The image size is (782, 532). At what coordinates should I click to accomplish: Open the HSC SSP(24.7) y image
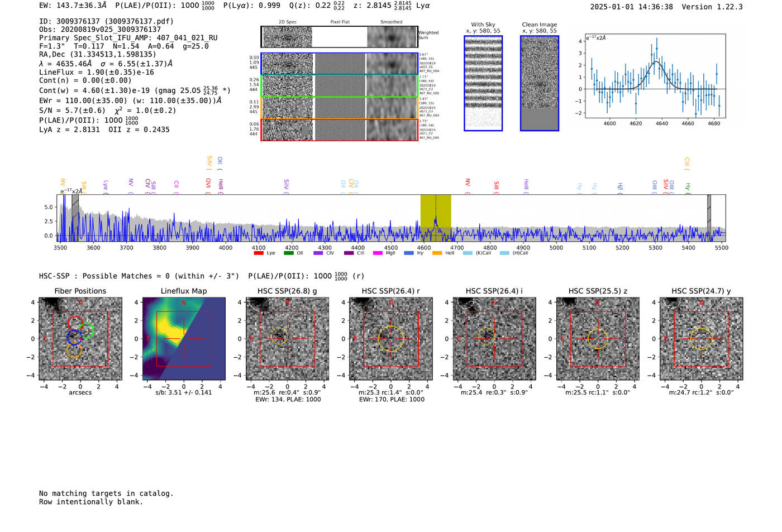tap(702, 339)
